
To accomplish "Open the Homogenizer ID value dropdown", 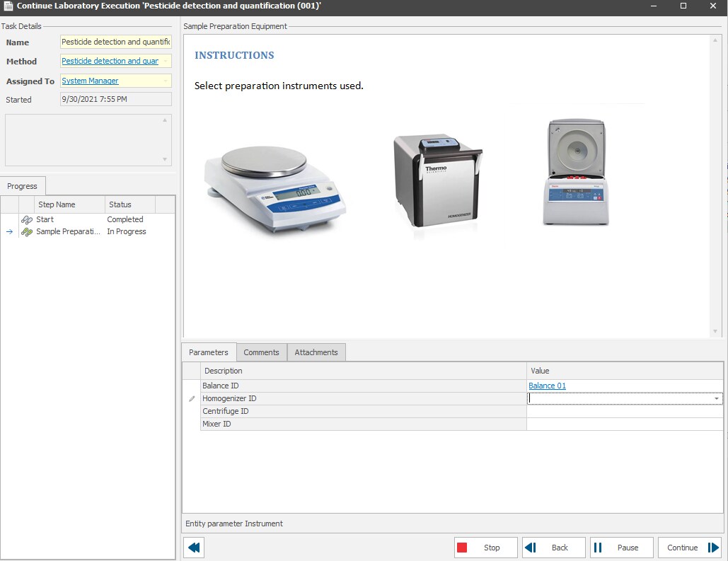I will tap(717, 399).
